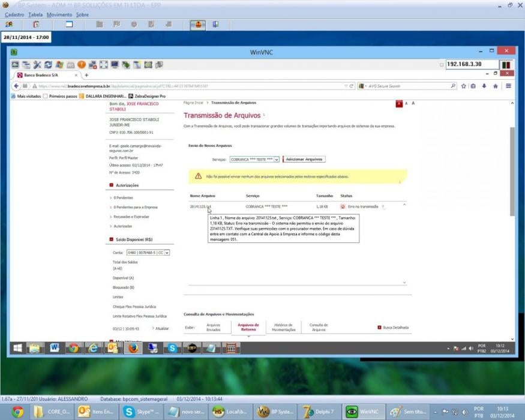Open a new Firefox tab with plus button
Viewport: 525px width, 420px height.
[x=86, y=75]
